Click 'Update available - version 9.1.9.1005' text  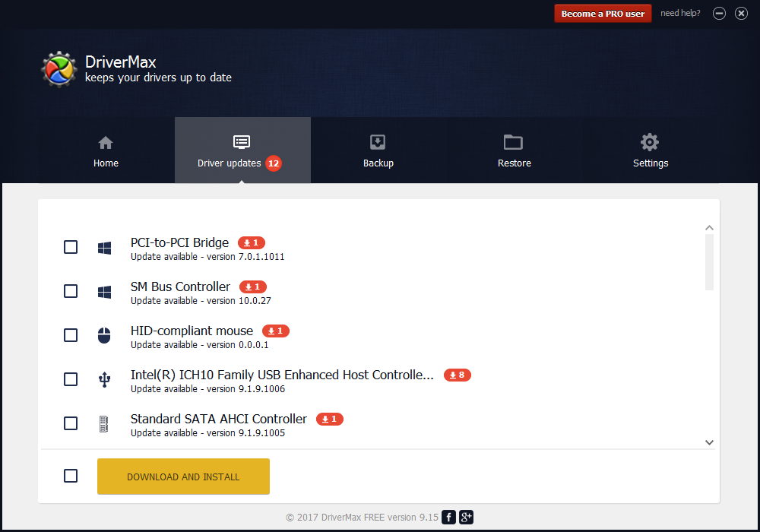click(x=208, y=433)
